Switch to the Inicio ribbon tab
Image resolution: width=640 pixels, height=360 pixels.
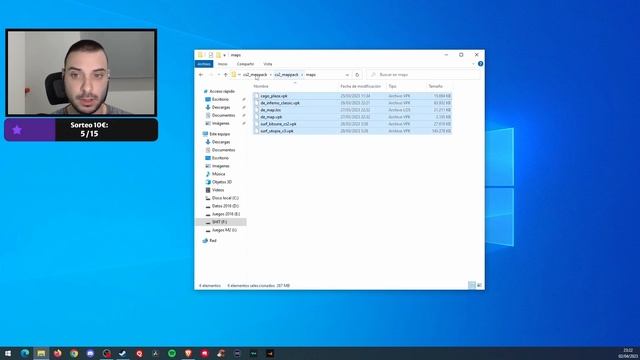pos(222,64)
